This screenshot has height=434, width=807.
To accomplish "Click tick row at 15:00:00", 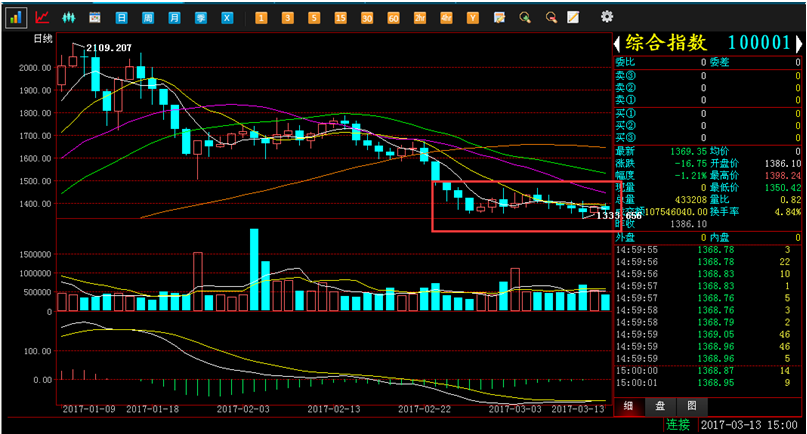I will (x=705, y=371).
